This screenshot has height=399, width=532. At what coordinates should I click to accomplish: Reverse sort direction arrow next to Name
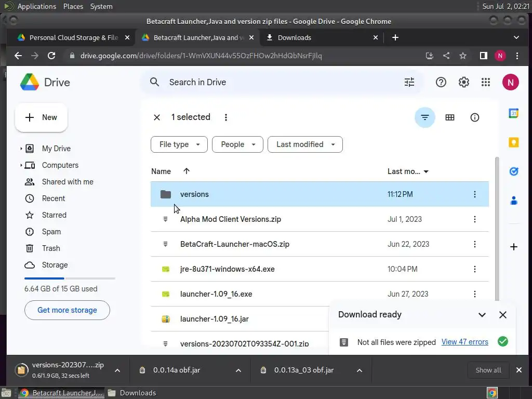point(187,171)
